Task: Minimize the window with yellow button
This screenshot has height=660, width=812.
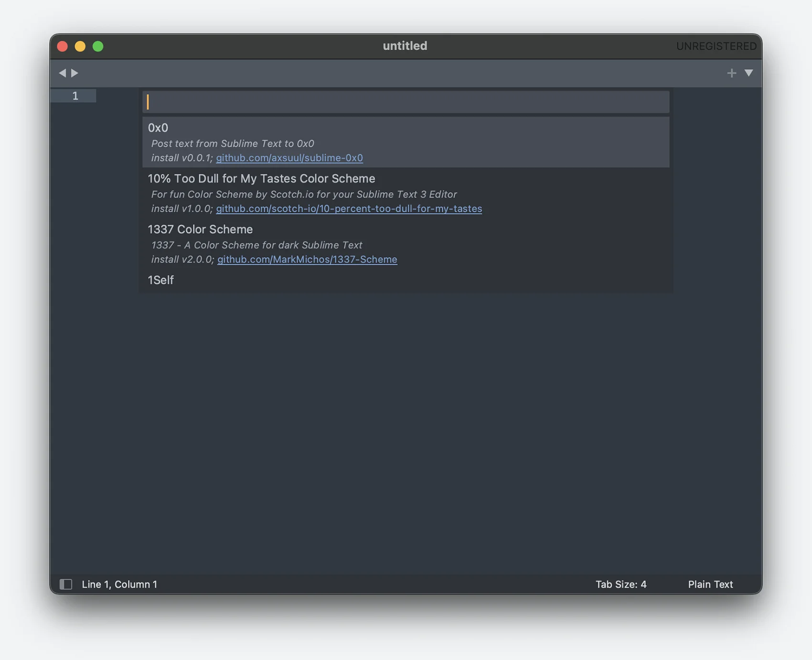Action: pyautogui.click(x=80, y=46)
